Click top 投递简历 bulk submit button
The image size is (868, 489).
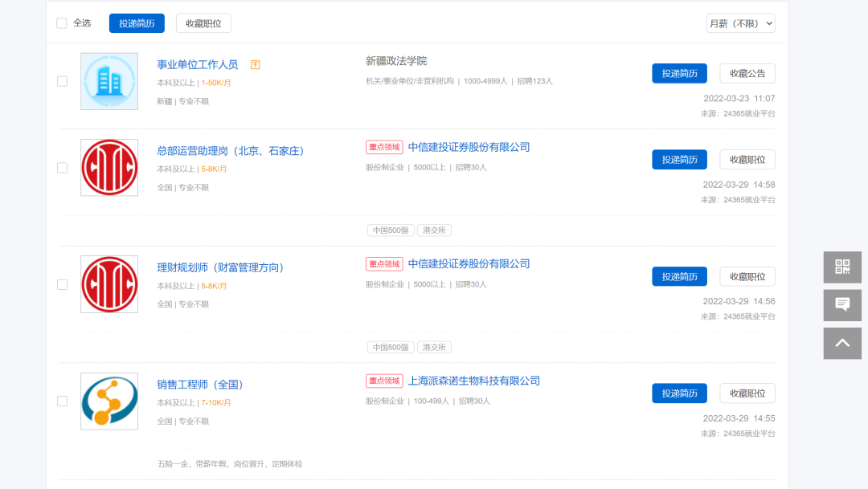(x=137, y=23)
